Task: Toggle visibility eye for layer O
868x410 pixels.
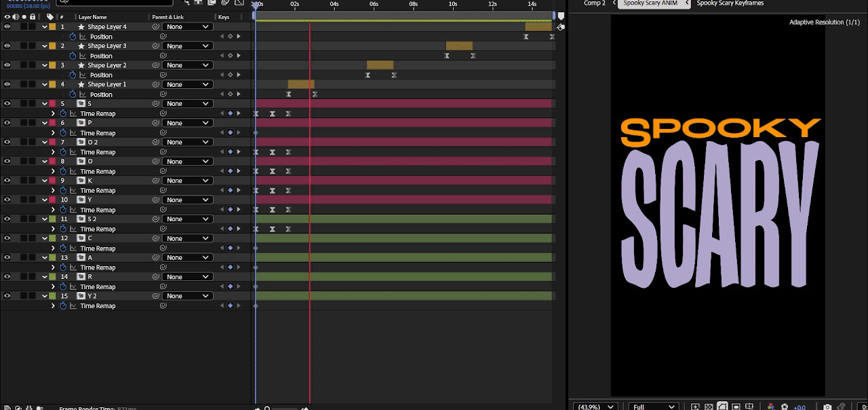Action: click(7, 162)
